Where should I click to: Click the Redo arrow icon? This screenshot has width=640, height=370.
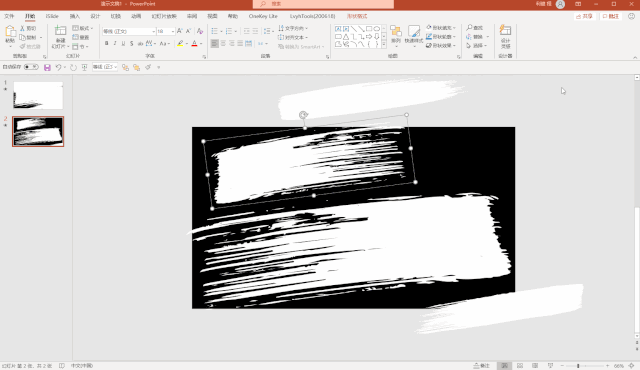[73, 67]
